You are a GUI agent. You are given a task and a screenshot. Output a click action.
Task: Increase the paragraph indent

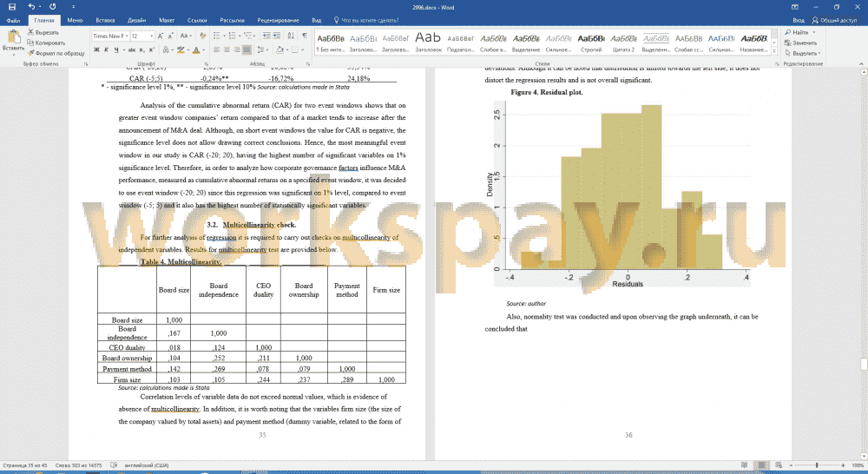277,36
